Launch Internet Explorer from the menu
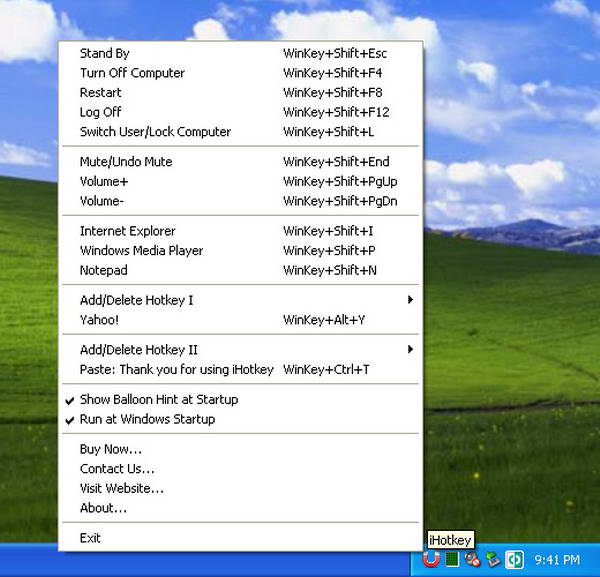 [x=240, y=231]
